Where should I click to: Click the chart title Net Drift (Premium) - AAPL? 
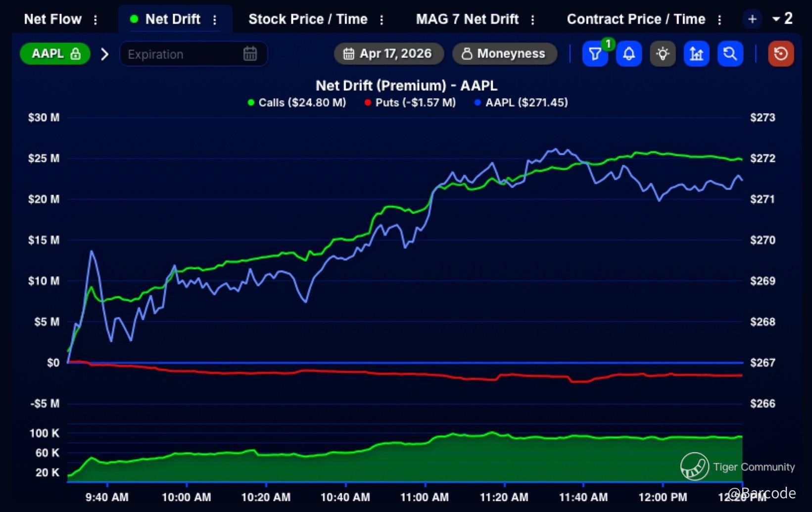click(x=406, y=86)
